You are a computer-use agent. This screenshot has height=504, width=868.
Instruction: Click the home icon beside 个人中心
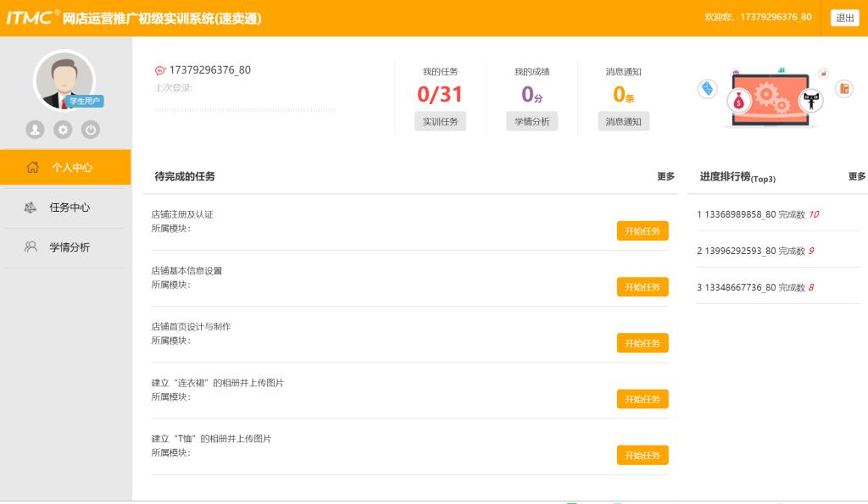click(33, 168)
